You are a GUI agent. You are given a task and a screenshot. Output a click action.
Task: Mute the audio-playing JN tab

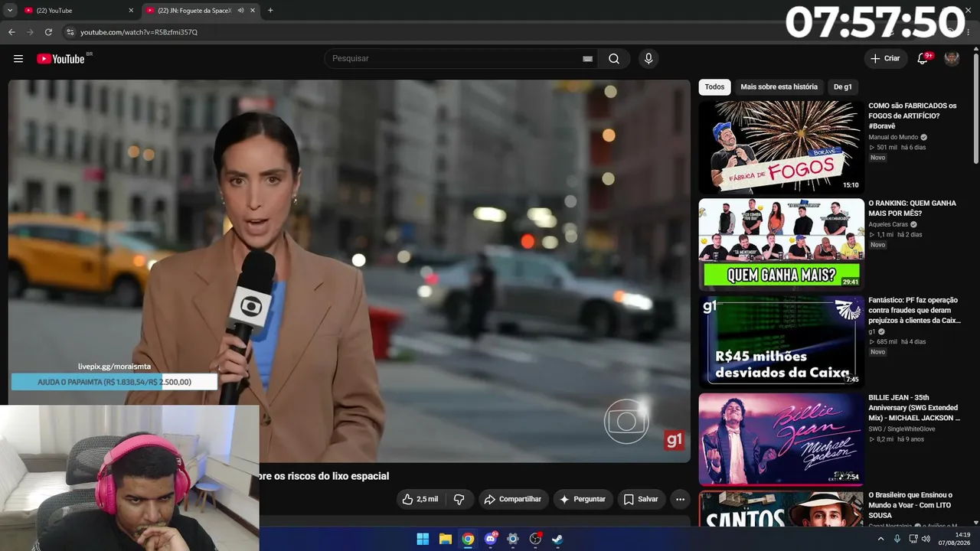click(241, 11)
